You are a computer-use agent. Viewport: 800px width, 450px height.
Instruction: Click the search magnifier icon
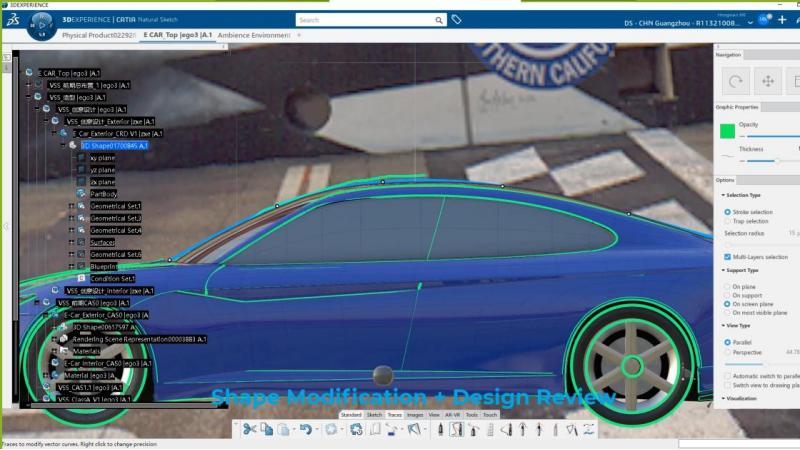(x=439, y=20)
